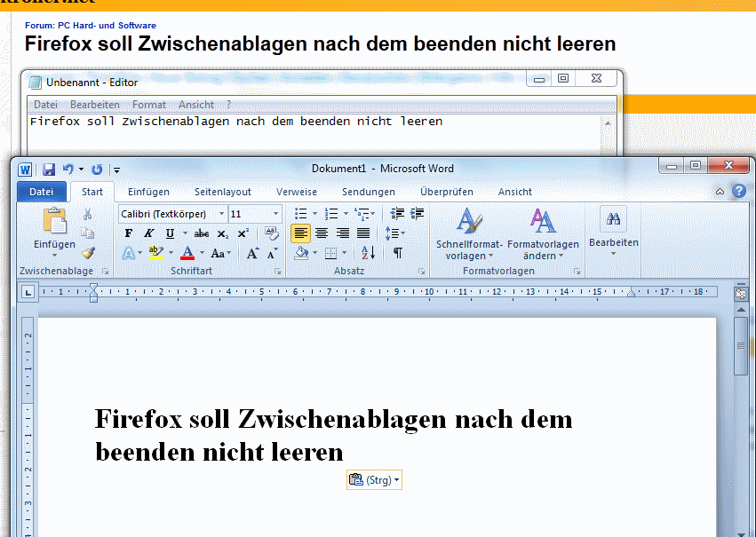Click the Grow Font icon
This screenshot has height=537, width=756.
pos(252,253)
